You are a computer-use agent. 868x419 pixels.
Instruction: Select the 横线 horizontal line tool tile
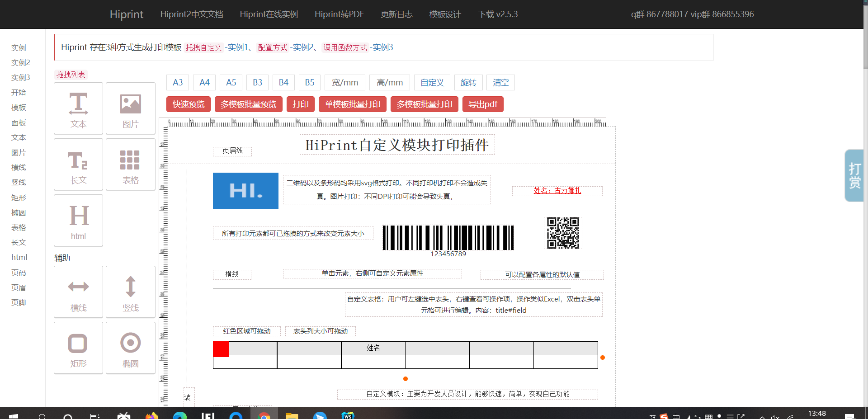[x=78, y=292]
